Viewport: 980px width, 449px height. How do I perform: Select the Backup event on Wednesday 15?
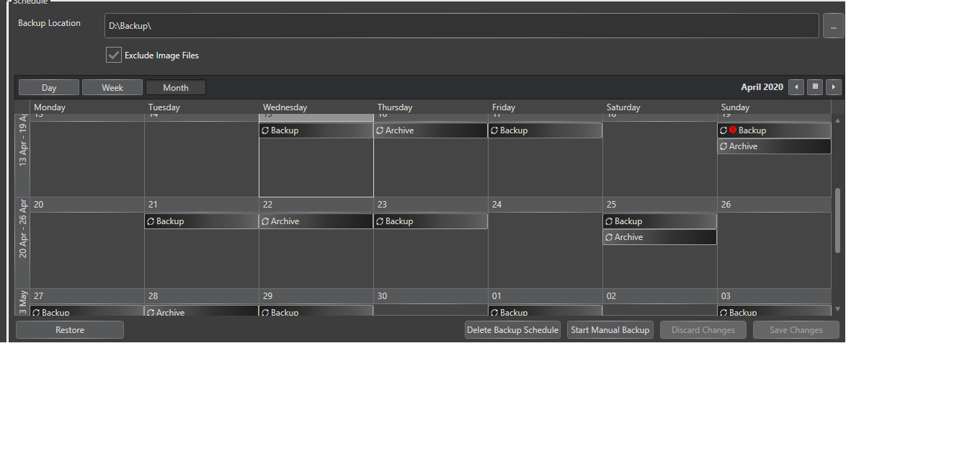pos(316,130)
